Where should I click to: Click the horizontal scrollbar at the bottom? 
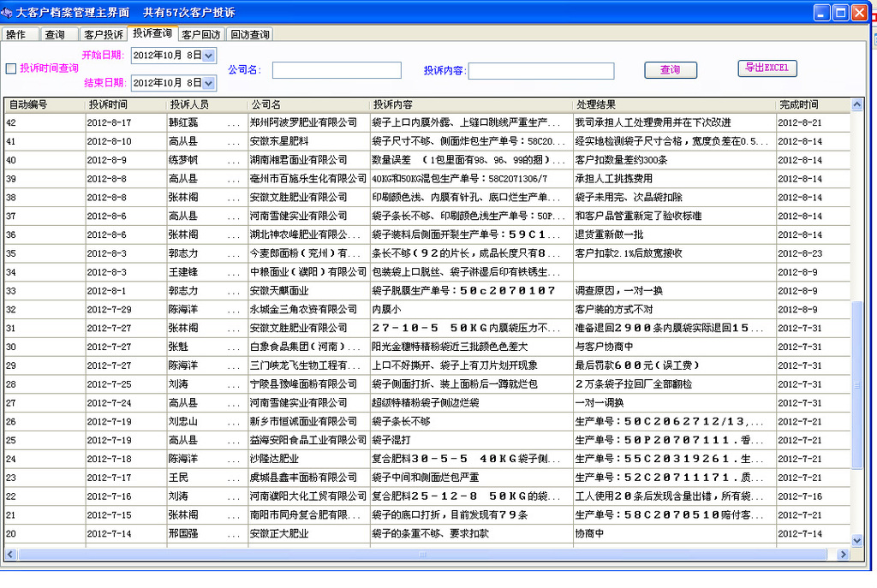(x=428, y=555)
